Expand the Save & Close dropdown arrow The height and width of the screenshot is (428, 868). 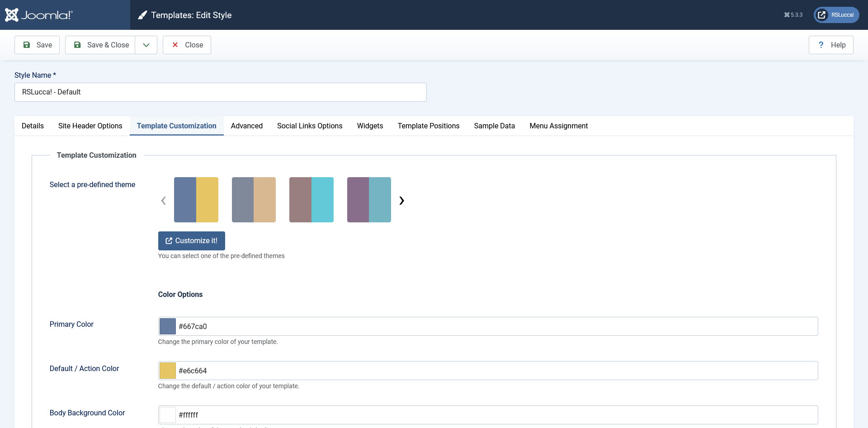[x=146, y=45]
